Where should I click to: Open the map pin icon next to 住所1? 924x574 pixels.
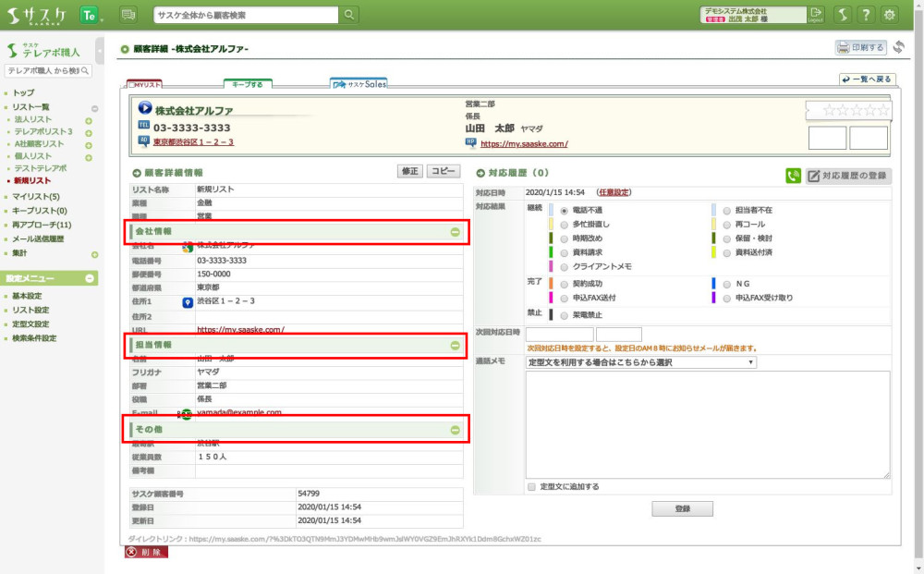tap(188, 301)
